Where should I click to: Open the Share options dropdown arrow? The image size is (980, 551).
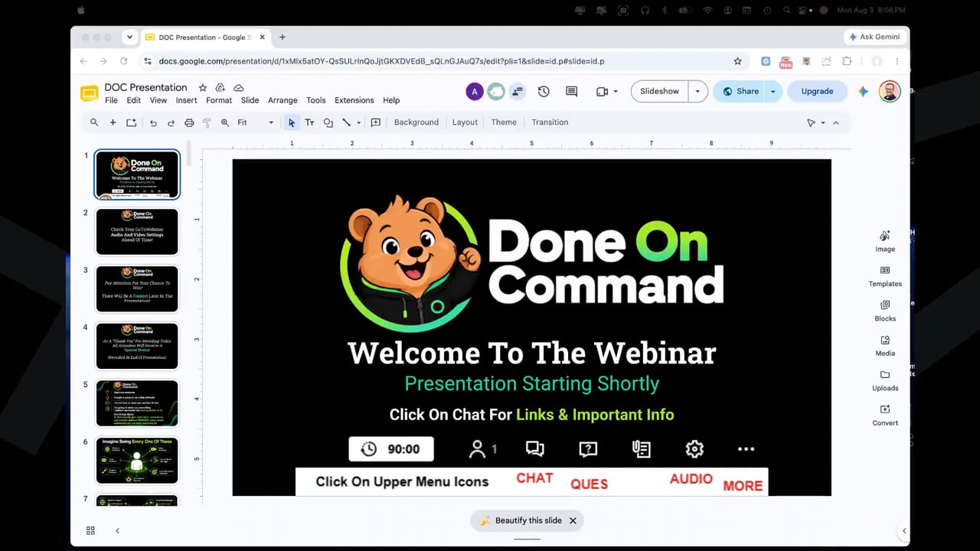[773, 91]
